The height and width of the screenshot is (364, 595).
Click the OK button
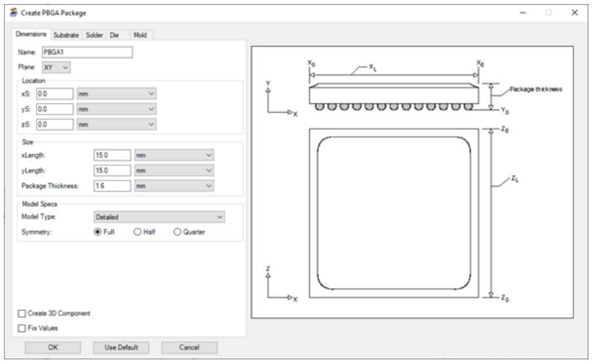pos(52,348)
